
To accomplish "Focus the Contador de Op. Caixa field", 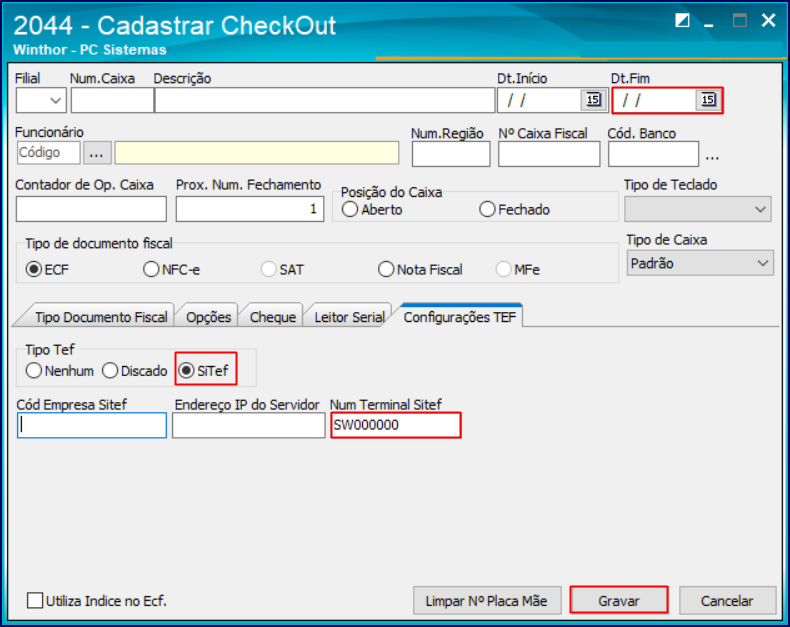I will [x=91, y=209].
